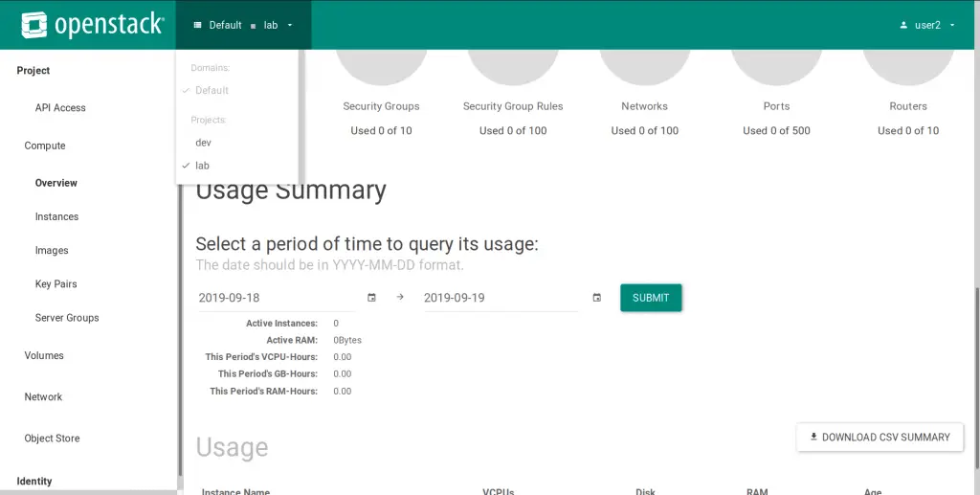Expand the Volumes sidebar section
The width and height of the screenshot is (980, 495).
click(44, 355)
